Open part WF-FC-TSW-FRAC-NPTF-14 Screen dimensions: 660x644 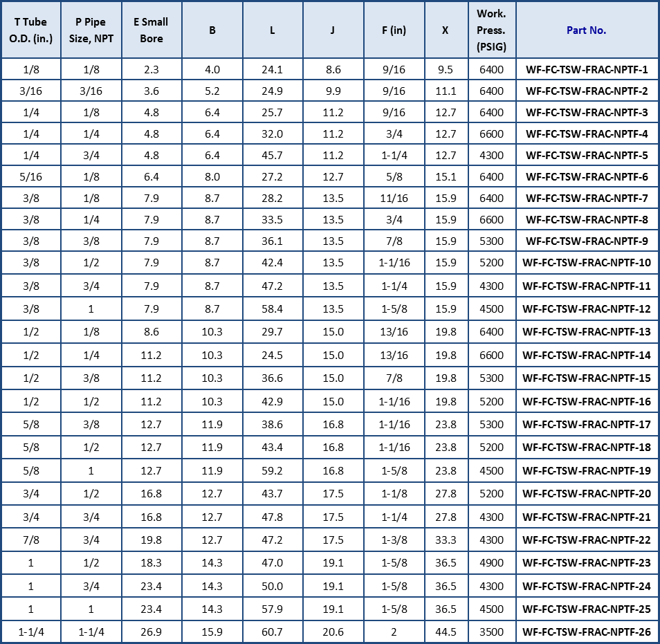coord(587,356)
